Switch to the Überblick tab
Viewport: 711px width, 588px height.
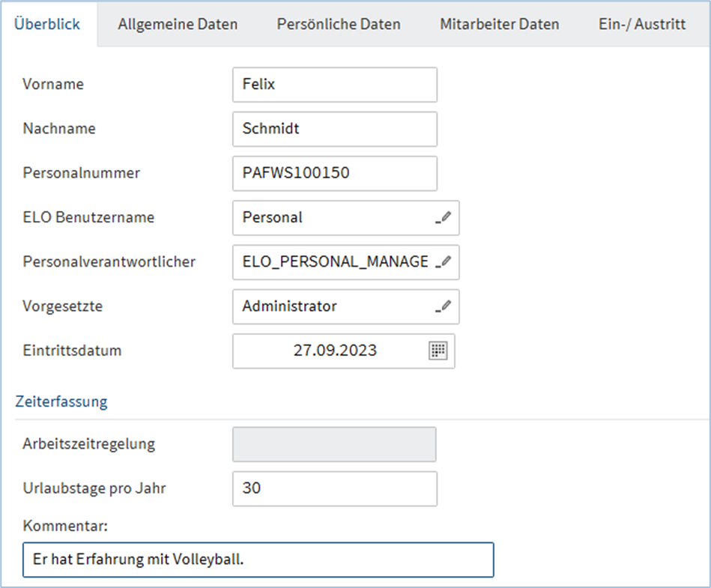point(46,24)
